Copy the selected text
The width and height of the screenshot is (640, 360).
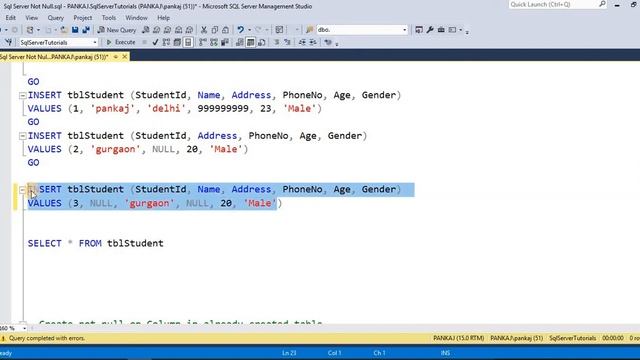[215, 30]
